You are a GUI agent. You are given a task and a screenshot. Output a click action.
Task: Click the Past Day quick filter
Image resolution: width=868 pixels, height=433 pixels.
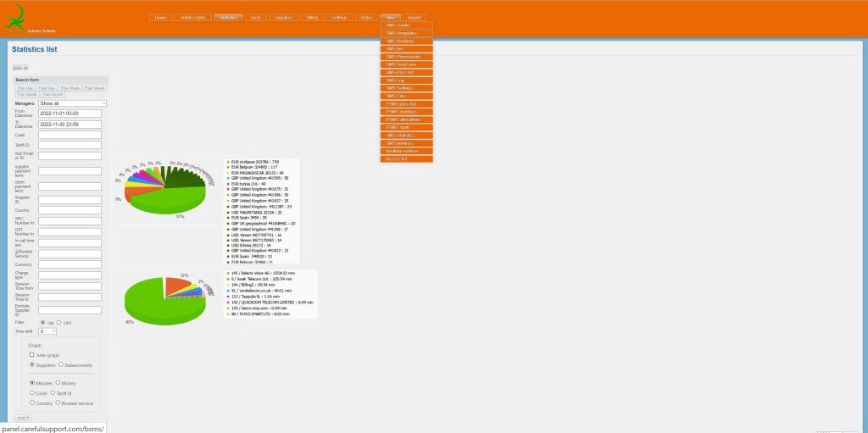(47, 88)
